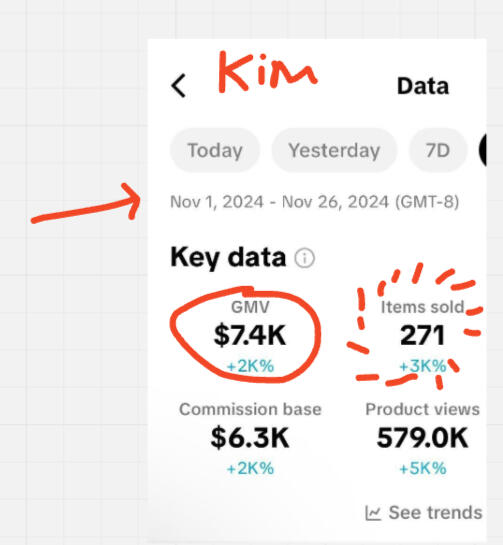Click the Commission base +2K% change value
The height and width of the screenshot is (545, 503).
point(250,469)
